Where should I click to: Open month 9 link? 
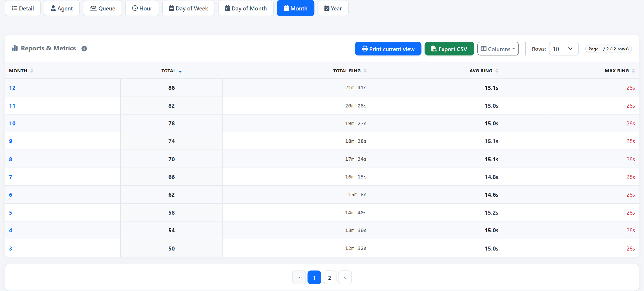[x=11, y=141]
